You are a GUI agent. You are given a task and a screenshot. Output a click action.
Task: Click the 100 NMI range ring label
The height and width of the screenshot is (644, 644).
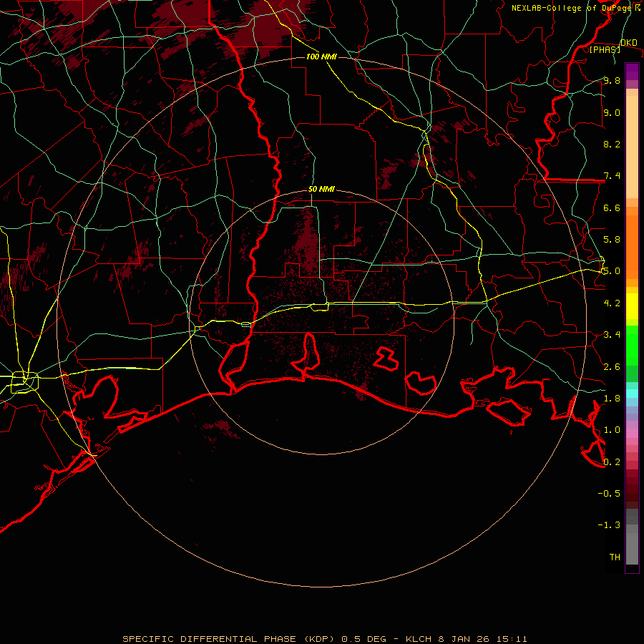[x=321, y=57]
